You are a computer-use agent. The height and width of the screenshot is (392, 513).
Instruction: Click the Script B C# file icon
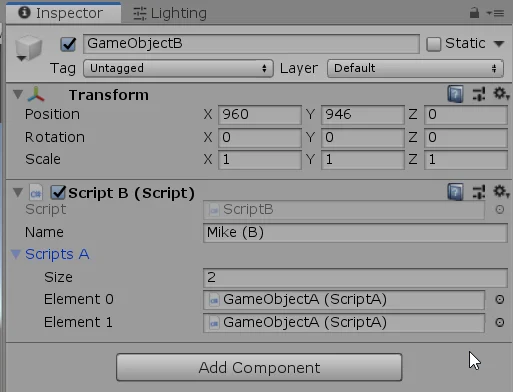[36, 193]
